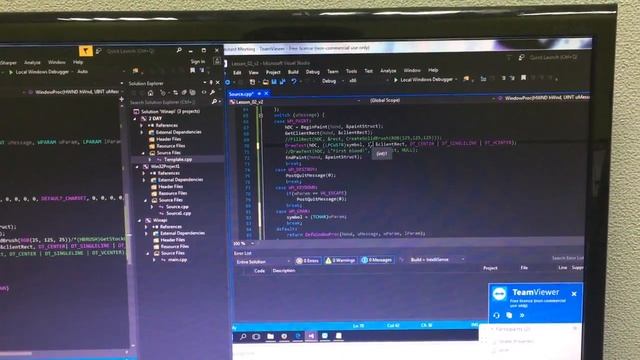
Task: Pin the Source.cpp tab
Action: click(x=259, y=93)
